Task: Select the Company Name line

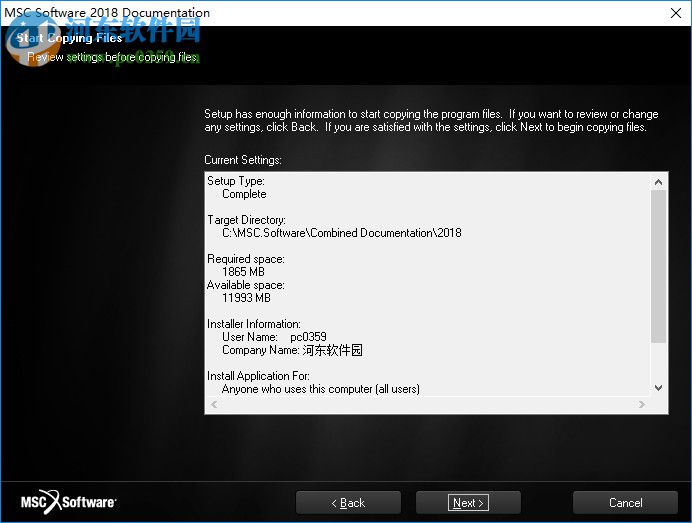Action: (x=292, y=350)
